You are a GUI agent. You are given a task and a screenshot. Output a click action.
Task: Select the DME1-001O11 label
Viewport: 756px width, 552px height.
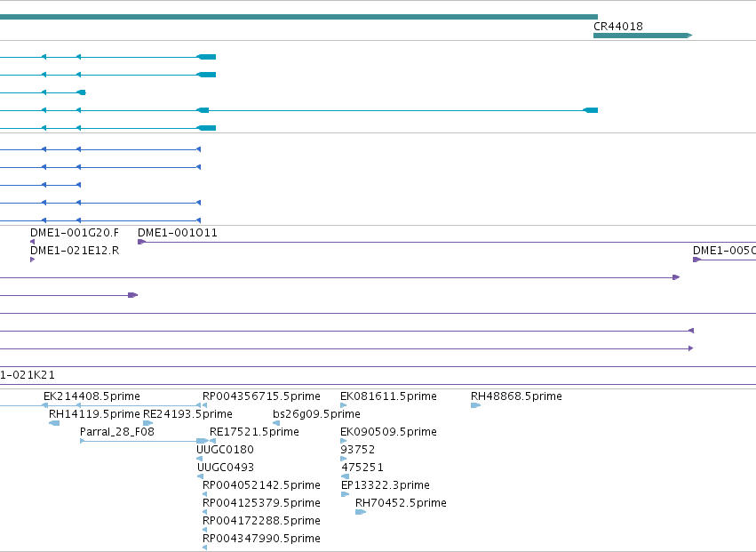pyautogui.click(x=178, y=233)
